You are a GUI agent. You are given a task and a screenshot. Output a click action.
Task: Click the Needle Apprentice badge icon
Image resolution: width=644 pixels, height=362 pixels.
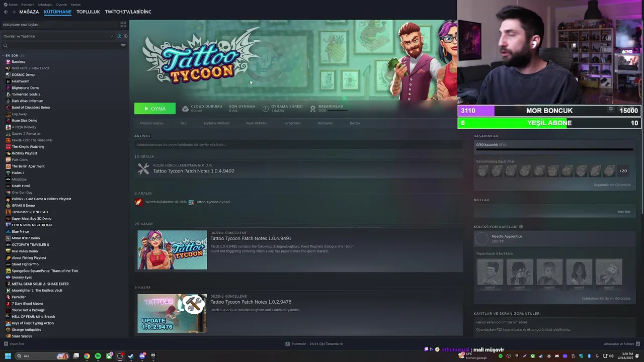(482, 239)
